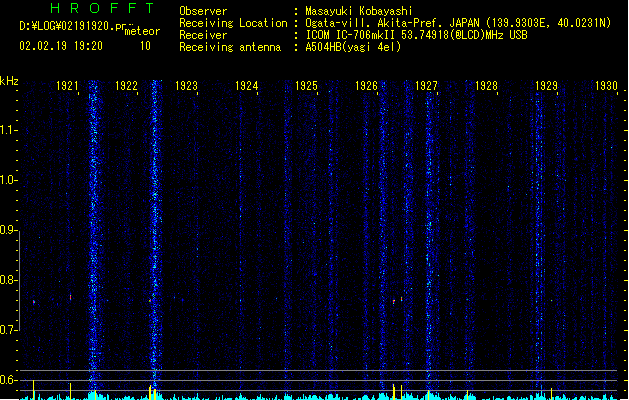The width and height of the screenshot is (629, 400).
Task: Click the gray bracket beside the 0.7–0.9 kHz range
Action: [19, 280]
